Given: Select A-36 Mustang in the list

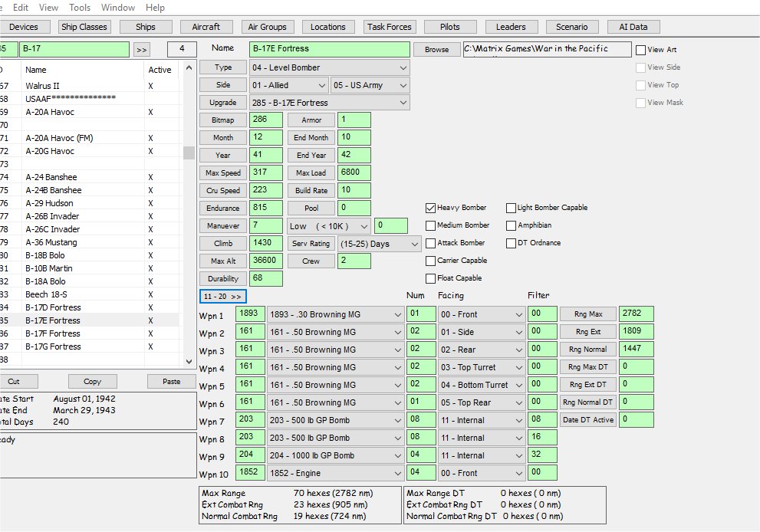Looking at the screenshot, I should tap(51, 242).
